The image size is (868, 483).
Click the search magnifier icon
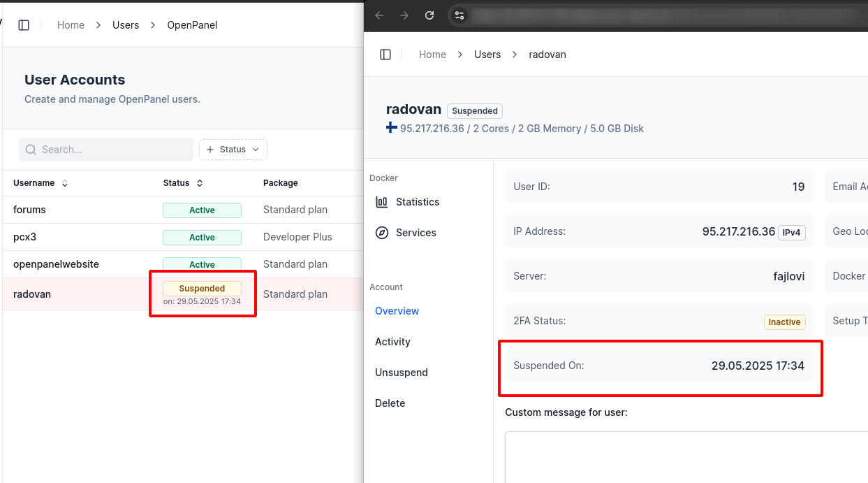[x=31, y=150]
